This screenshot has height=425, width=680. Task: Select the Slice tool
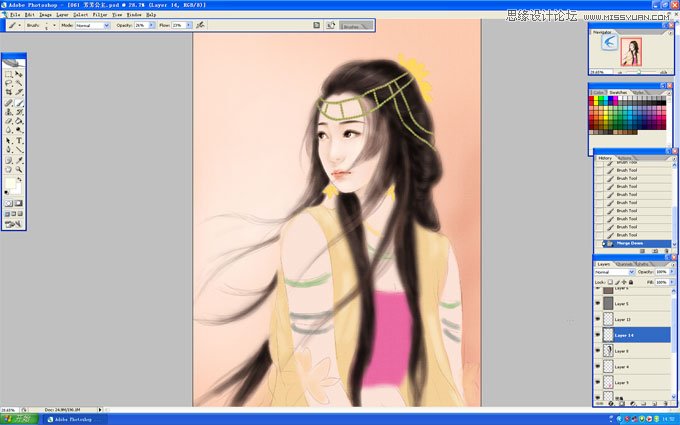(19, 92)
